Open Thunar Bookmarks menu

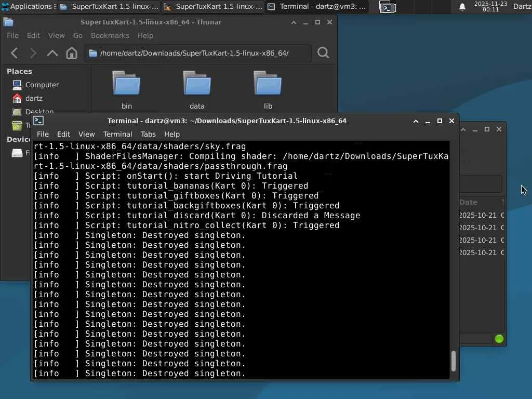[110, 35]
